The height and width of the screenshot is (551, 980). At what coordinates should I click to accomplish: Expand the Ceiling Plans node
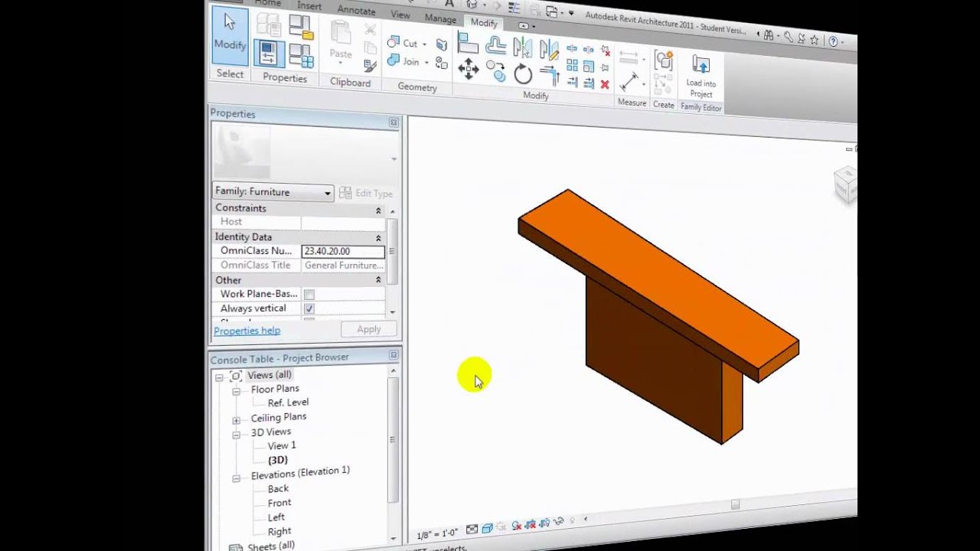(x=237, y=420)
